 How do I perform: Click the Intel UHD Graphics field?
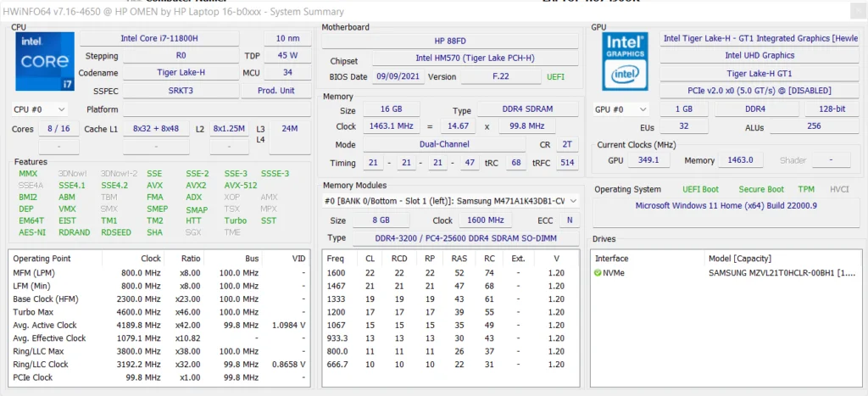tap(759, 55)
